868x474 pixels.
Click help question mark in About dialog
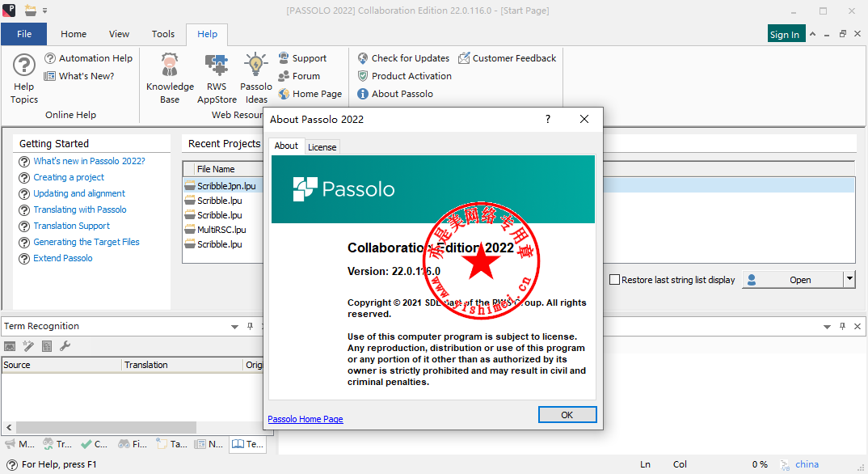tap(547, 119)
